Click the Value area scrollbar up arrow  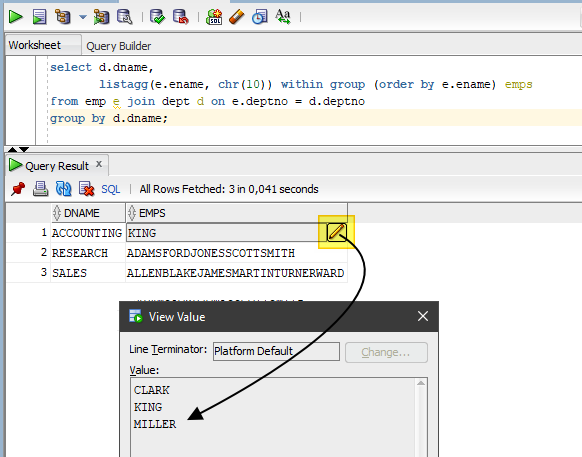421,383
